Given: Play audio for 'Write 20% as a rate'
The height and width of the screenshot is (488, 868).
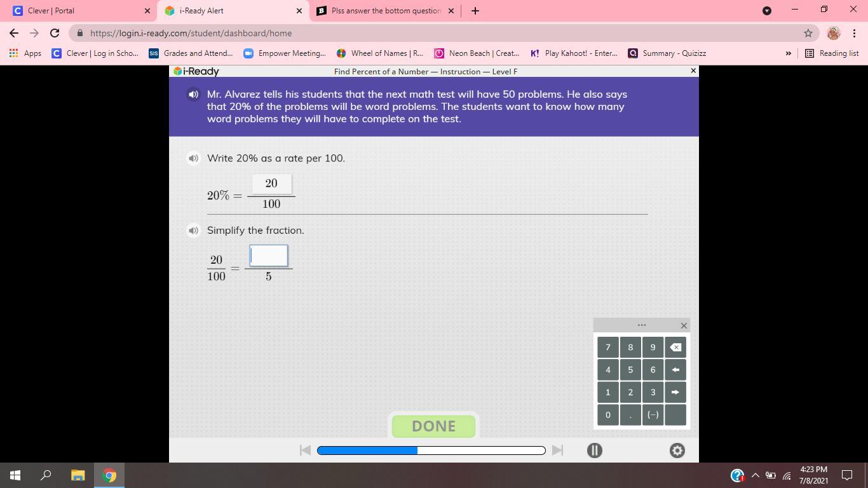Looking at the screenshot, I should (193, 158).
